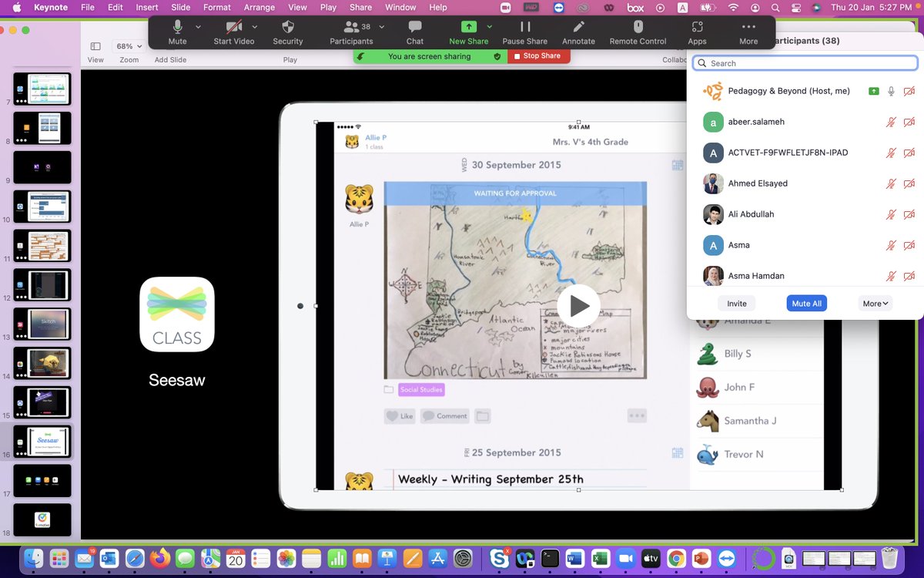Click the box icon in the menu bar
Screen dimensions: 924x578
click(x=635, y=8)
